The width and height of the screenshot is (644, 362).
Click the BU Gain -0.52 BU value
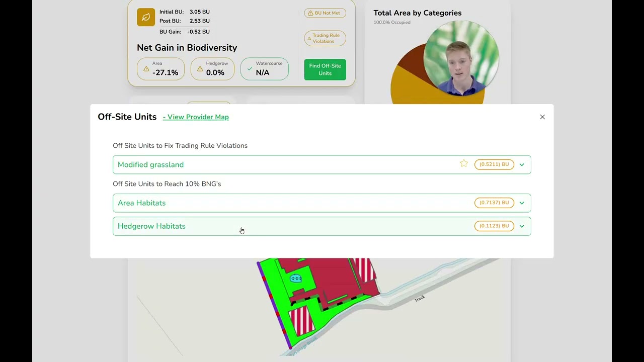click(x=198, y=32)
